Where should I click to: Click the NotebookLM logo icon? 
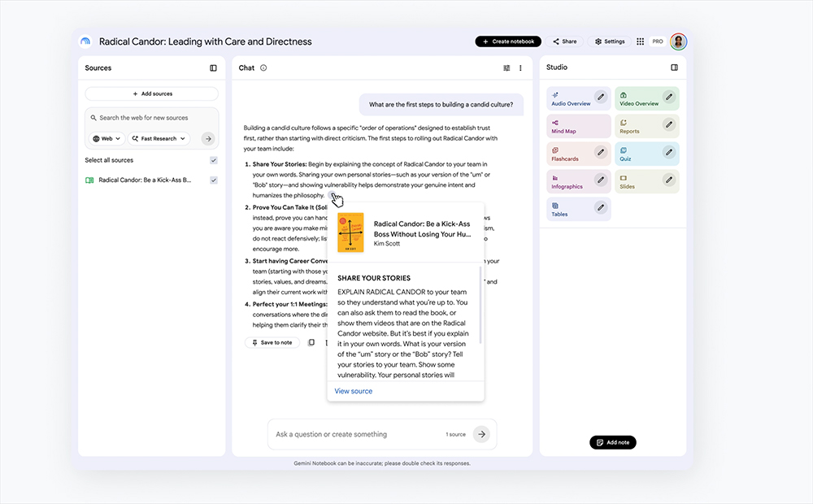pos(85,41)
